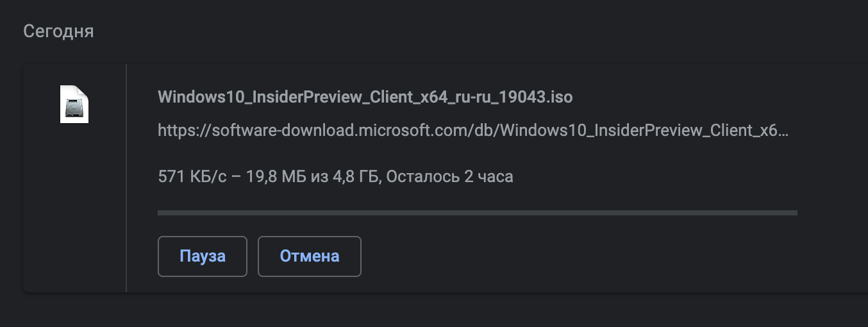Cancel the ISO download with Отмена
This screenshot has height=327, width=868.
pos(310,256)
